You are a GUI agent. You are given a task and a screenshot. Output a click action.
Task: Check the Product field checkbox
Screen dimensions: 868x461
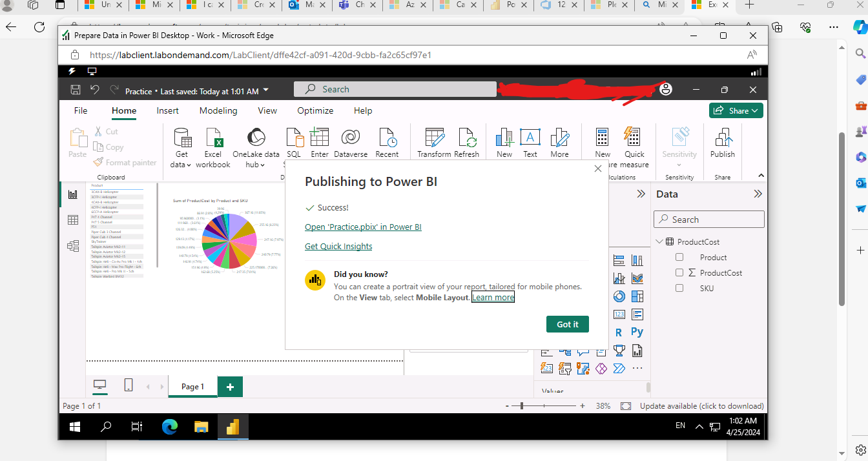coord(679,256)
